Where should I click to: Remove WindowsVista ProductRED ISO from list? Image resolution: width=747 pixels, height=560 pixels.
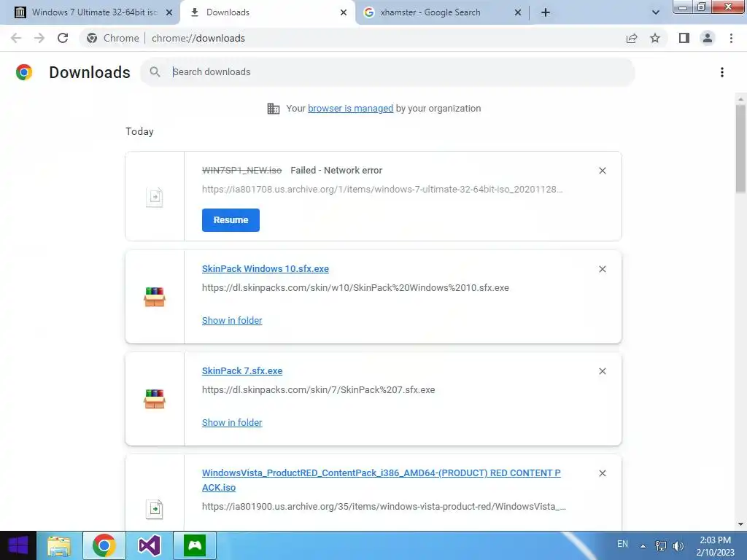point(602,473)
